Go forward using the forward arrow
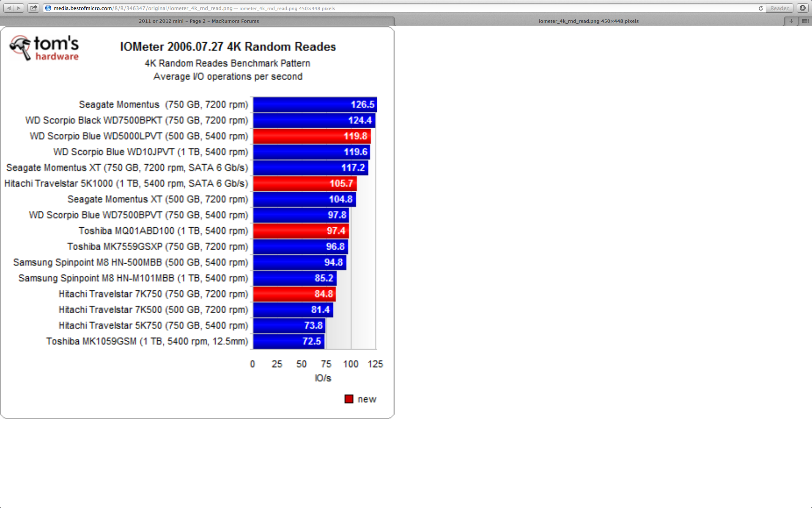812x508 pixels. (19, 8)
